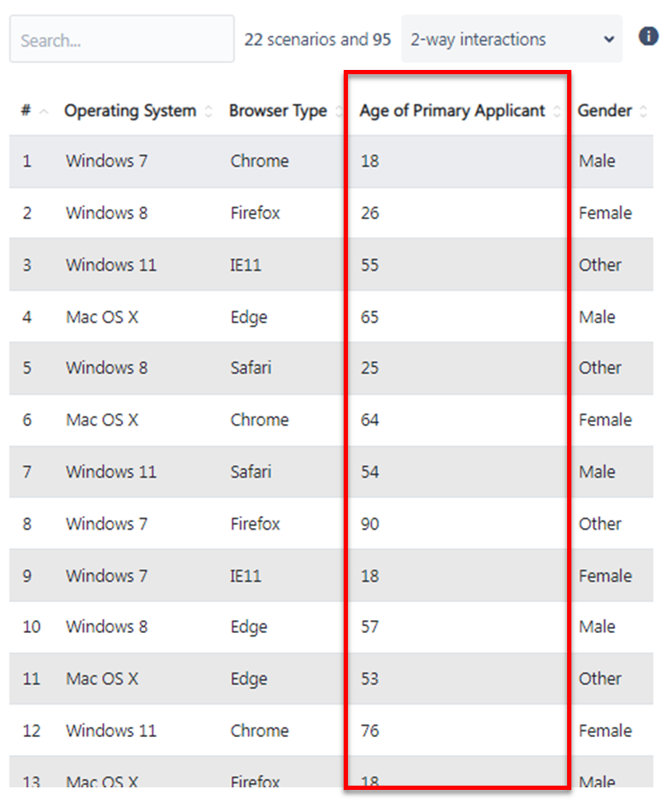This screenshot has height=801, width=672.
Task: Sort by the # column arrow
Action: [43, 112]
